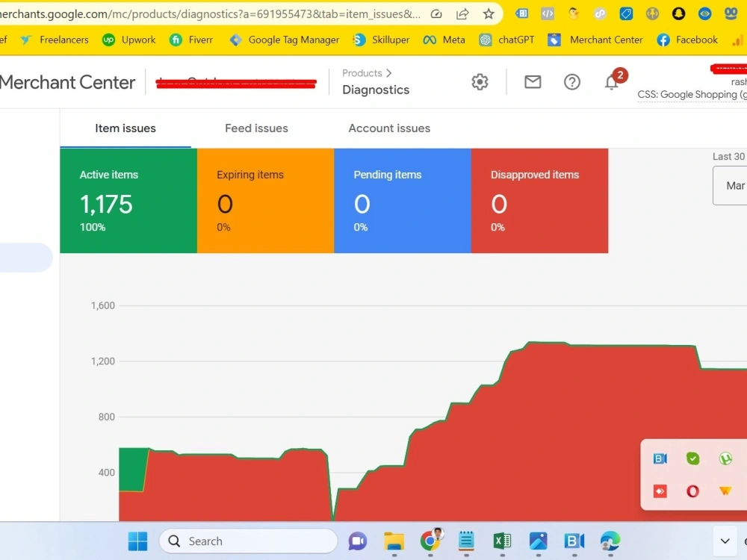Click the taskbar Search box
The image size is (747, 560).
tap(248, 541)
